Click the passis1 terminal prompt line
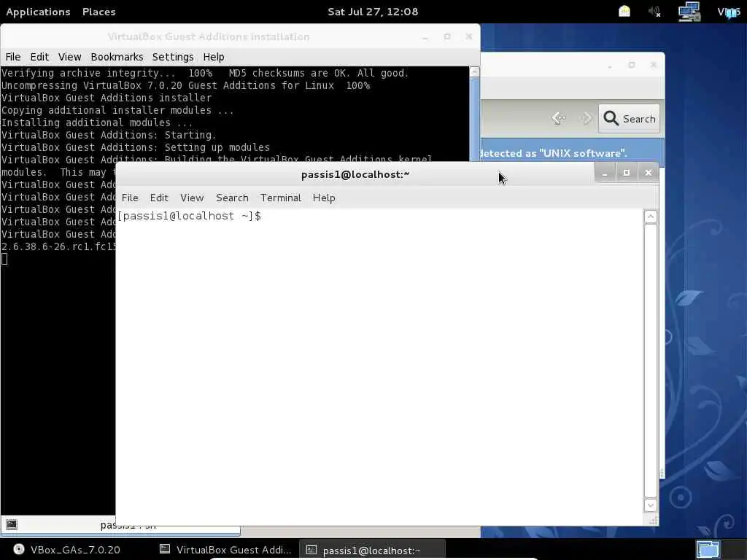The height and width of the screenshot is (560, 747). click(x=189, y=216)
